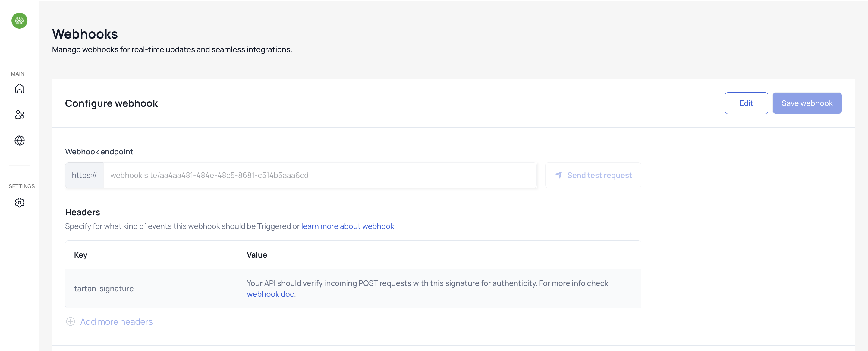
Task: Open the Home page sidebar icon
Action: 20,89
